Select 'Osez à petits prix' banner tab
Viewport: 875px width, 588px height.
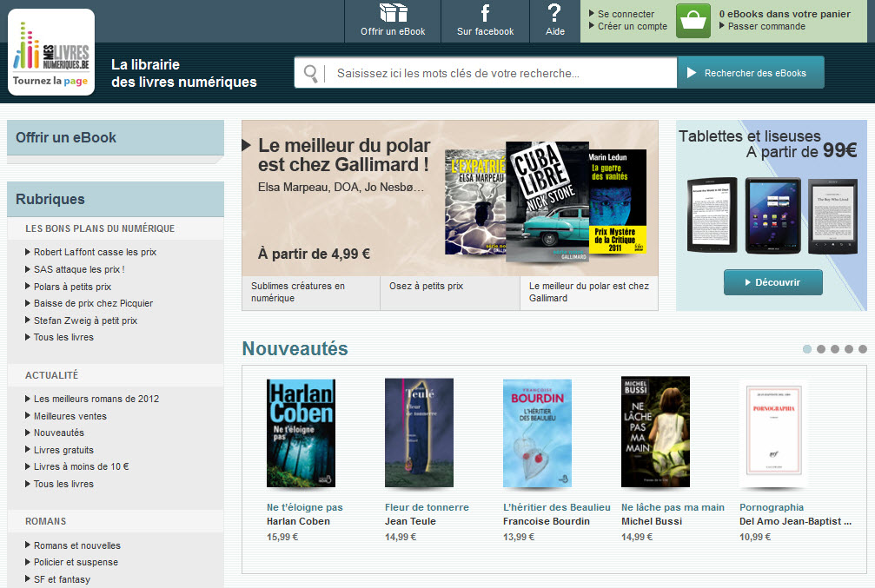[450, 293]
